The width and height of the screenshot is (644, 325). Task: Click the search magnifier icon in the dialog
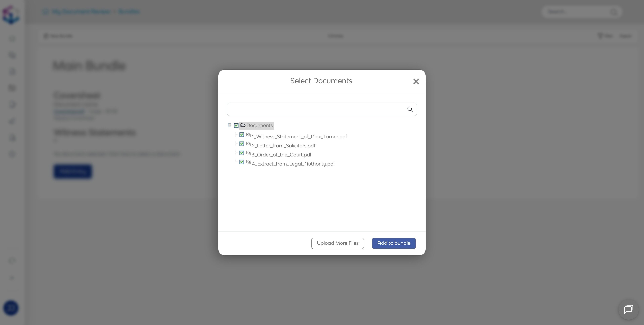pos(410,109)
